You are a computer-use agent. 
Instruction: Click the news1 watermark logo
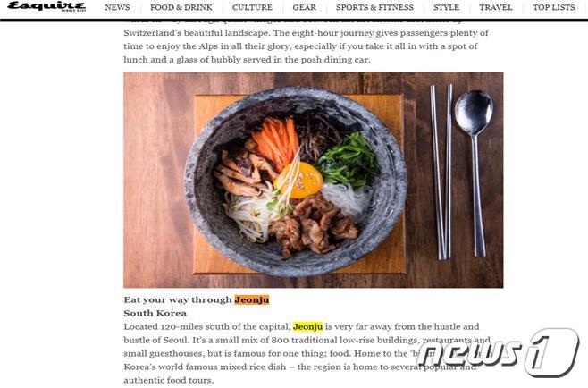pos(499,353)
